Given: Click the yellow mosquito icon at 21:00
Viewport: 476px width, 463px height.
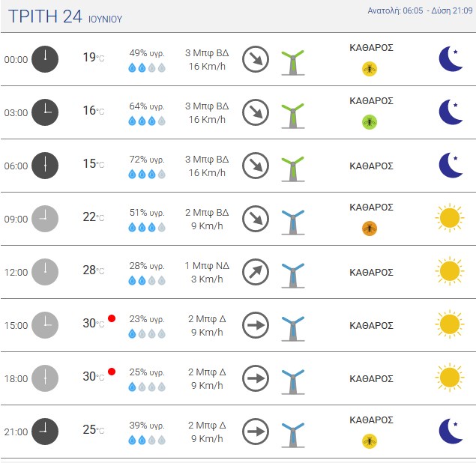Looking at the screenshot, I should point(370,441).
